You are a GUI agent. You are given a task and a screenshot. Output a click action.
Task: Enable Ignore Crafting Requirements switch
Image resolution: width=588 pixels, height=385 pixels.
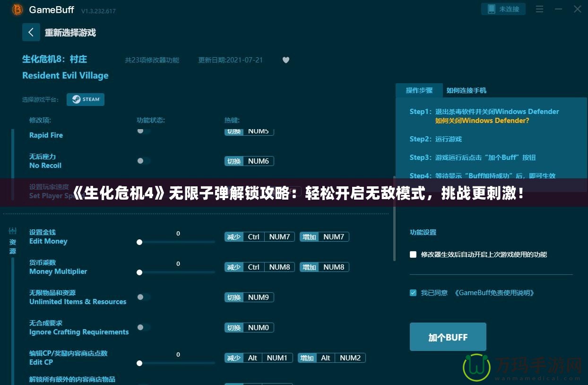coord(144,327)
